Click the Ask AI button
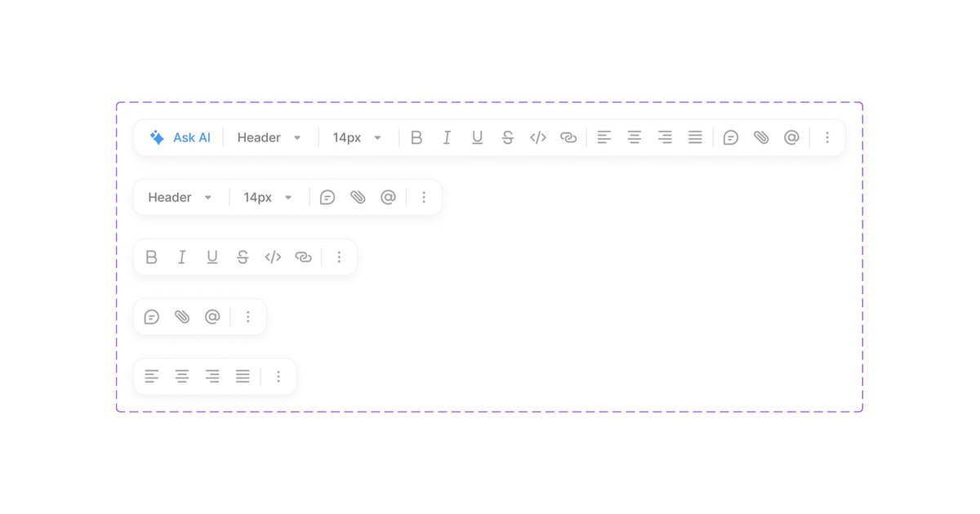 point(180,137)
